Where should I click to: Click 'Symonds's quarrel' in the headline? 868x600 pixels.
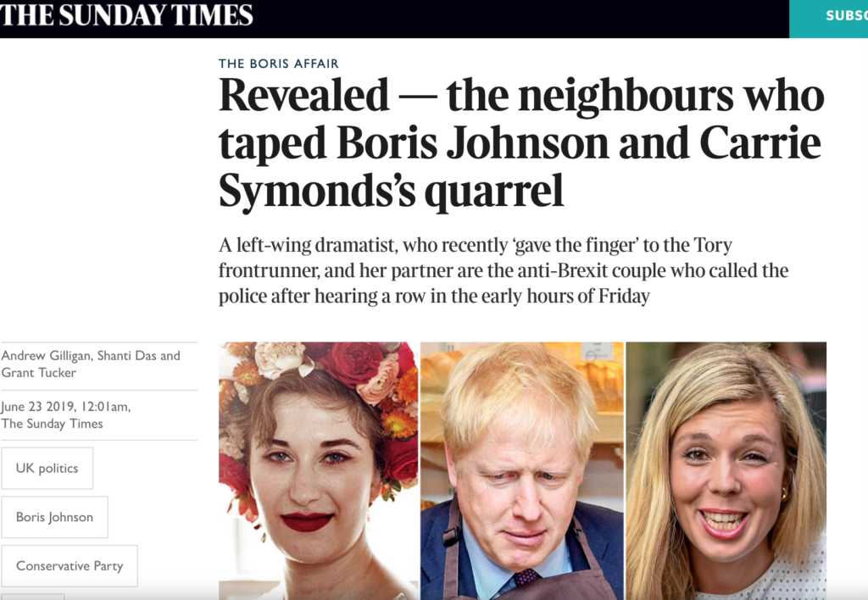click(x=391, y=191)
